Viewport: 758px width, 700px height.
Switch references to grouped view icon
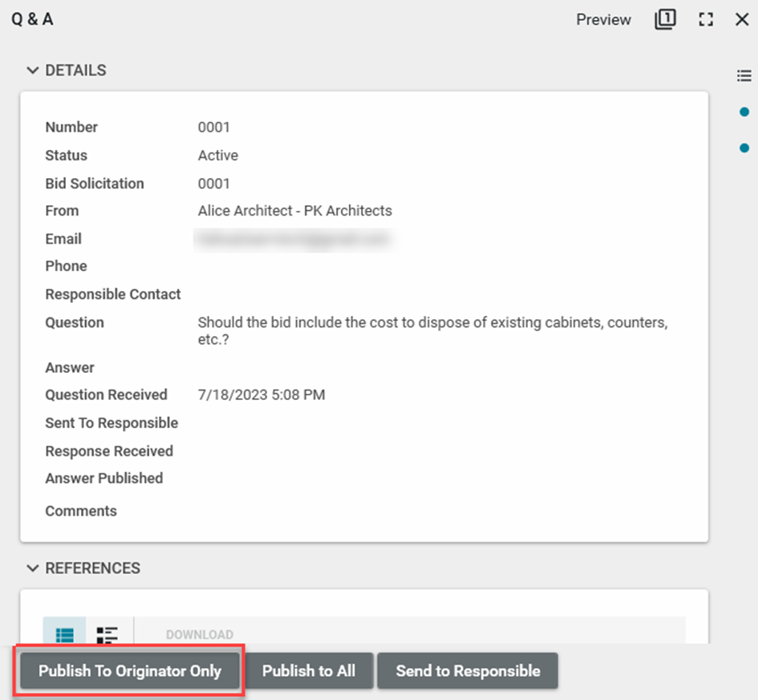107,634
